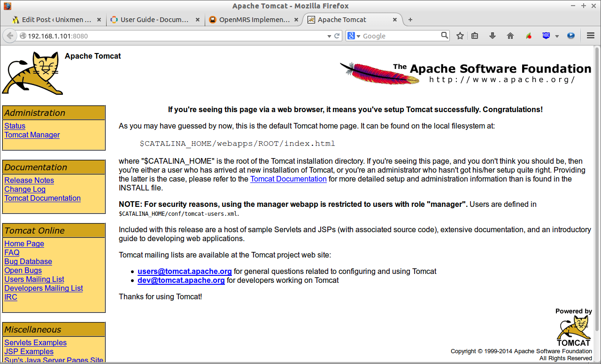Select the Apache Tomcat tab
The height and width of the screenshot is (364, 601).
pyautogui.click(x=353, y=20)
